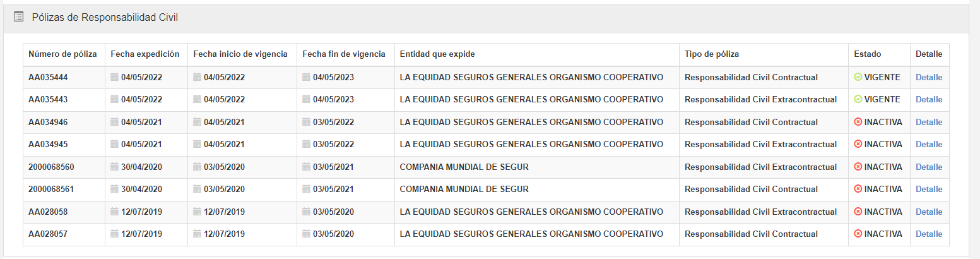
Task: Click calendar icon for AA028058 start date
Action: click(x=197, y=212)
